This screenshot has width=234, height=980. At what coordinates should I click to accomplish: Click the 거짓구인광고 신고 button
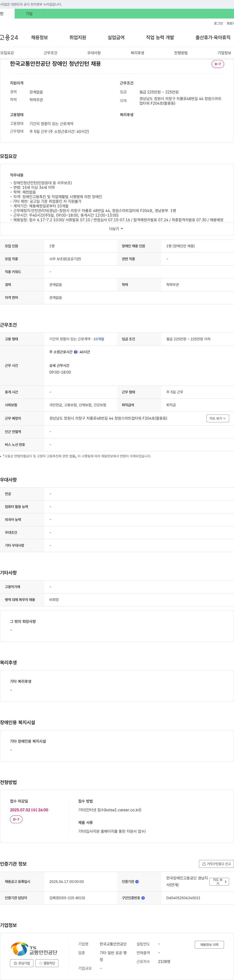pyautogui.click(x=216, y=864)
